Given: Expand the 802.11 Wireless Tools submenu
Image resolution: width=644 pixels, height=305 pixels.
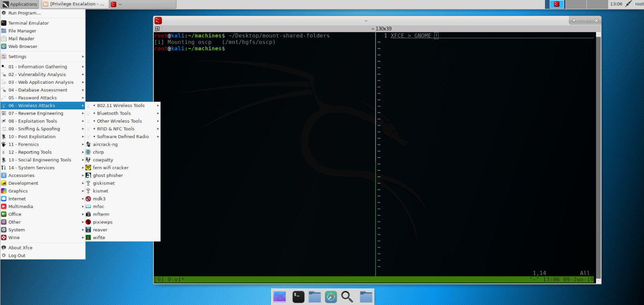Looking at the screenshot, I should click(x=123, y=105).
